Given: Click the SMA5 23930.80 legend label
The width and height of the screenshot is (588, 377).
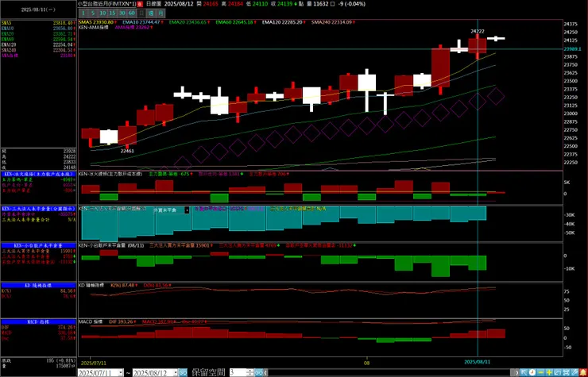Looking at the screenshot, I should pos(96,22).
